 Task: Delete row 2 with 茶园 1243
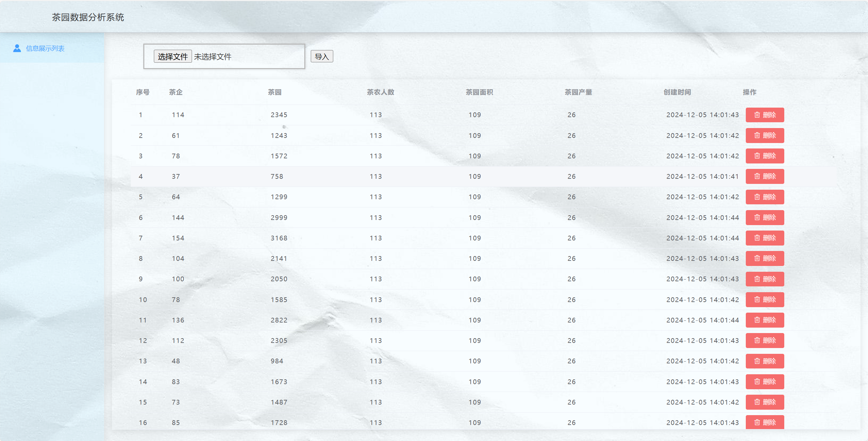pos(765,136)
